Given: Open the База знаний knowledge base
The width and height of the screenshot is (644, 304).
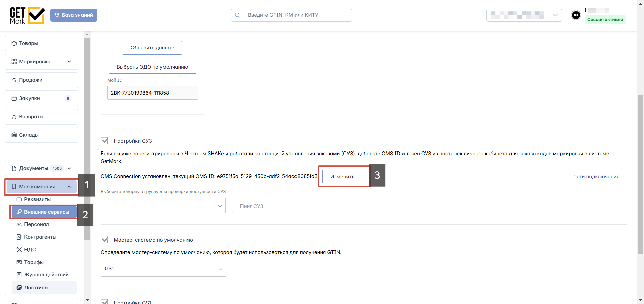Looking at the screenshot, I should [x=73, y=15].
